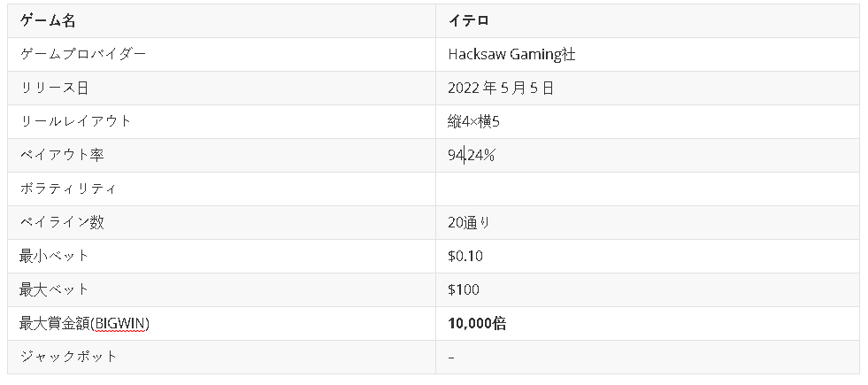Viewport: 868px width, 385px height.
Task: Select the リールレイアウト label cell
Action: pyautogui.click(x=75, y=121)
